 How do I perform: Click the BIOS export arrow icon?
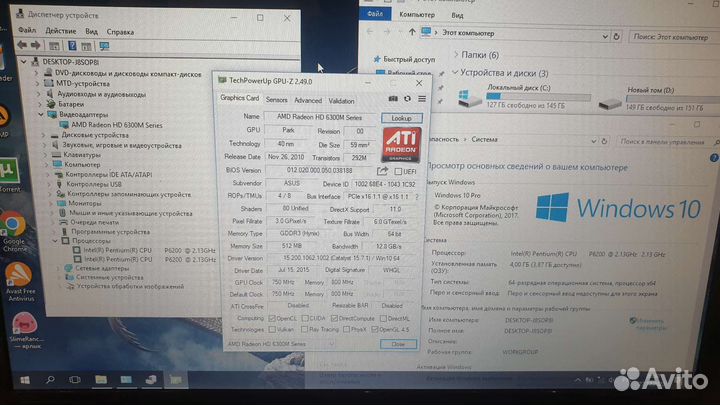click(382, 171)
